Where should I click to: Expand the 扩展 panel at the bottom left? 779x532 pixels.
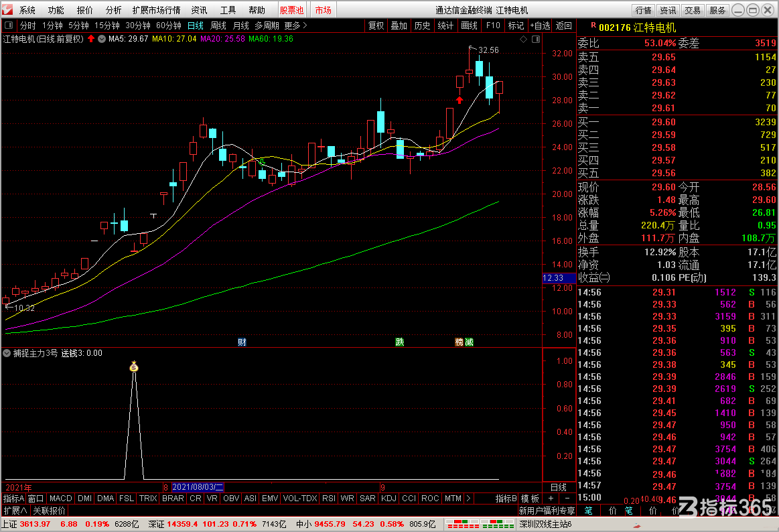tap(15, 511)
